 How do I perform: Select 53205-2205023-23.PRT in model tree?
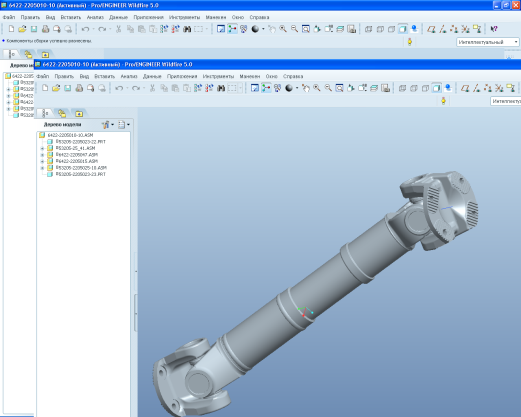pyautogui.click(x=76, y=174)
